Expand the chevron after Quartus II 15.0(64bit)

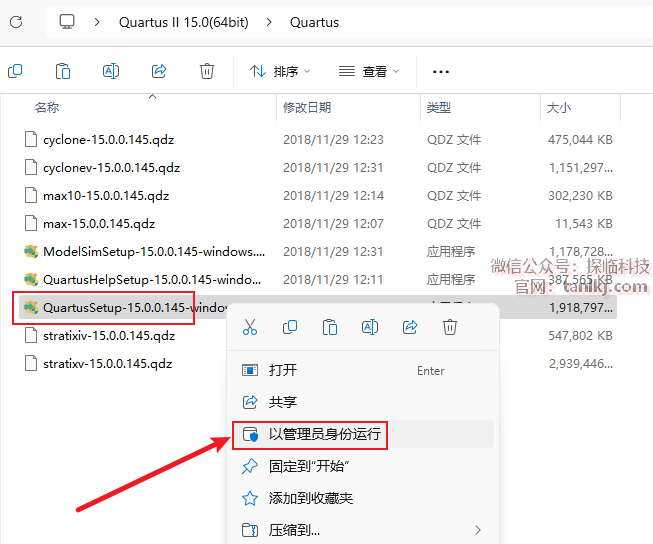[269, 22]
